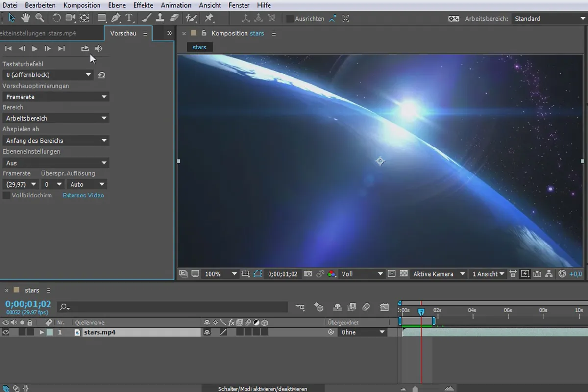
Task: Open the composition flowchart icon
Action: tap(549, 274)
